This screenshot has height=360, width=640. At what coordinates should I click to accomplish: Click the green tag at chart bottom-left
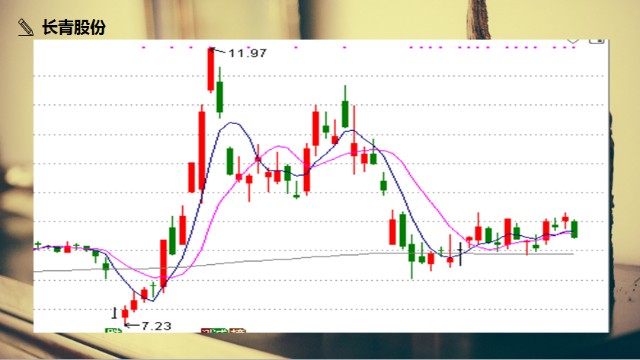tap(113, 330)
